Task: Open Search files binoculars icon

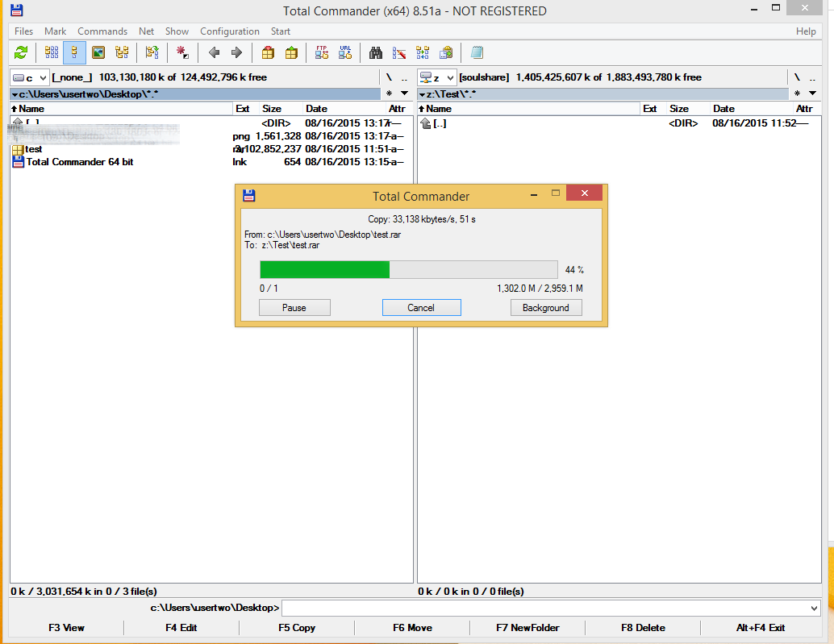Action: (x=376, y=52)
